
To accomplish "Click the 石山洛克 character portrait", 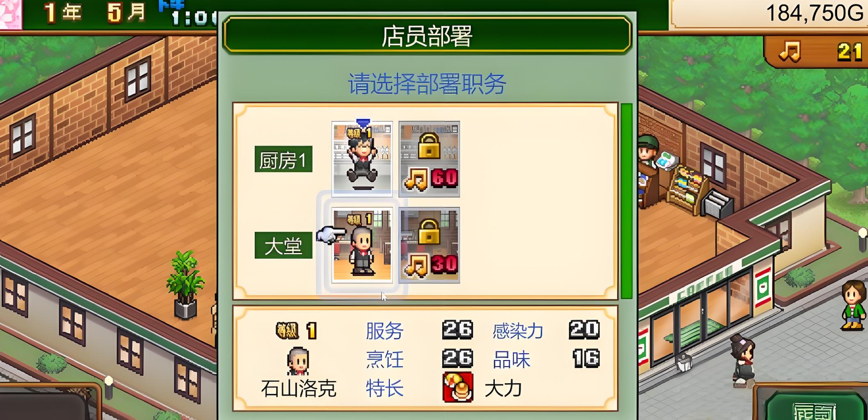I will point(298,361).
